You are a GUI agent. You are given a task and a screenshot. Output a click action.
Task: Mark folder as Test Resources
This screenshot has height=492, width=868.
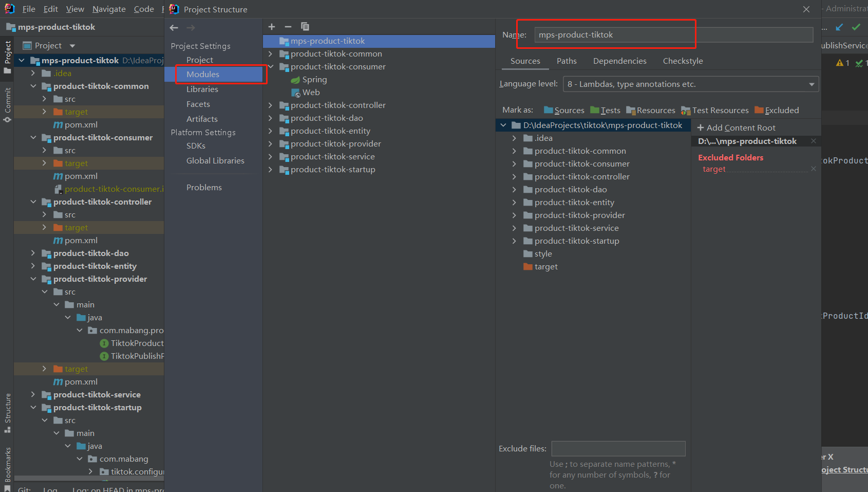(x=714, y=110)
